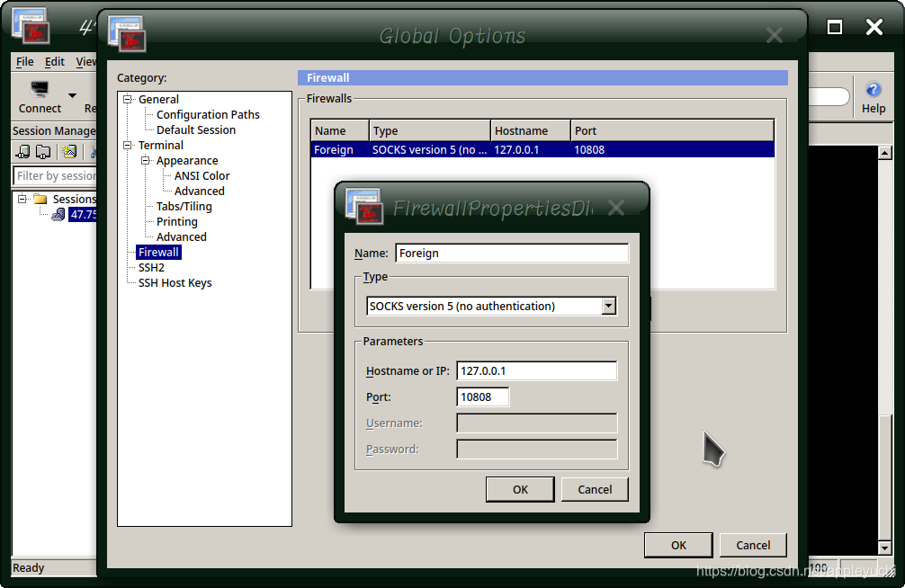Select the Foreign firewall row
Viewport: 905px width, 588px height.
point(542,150)
